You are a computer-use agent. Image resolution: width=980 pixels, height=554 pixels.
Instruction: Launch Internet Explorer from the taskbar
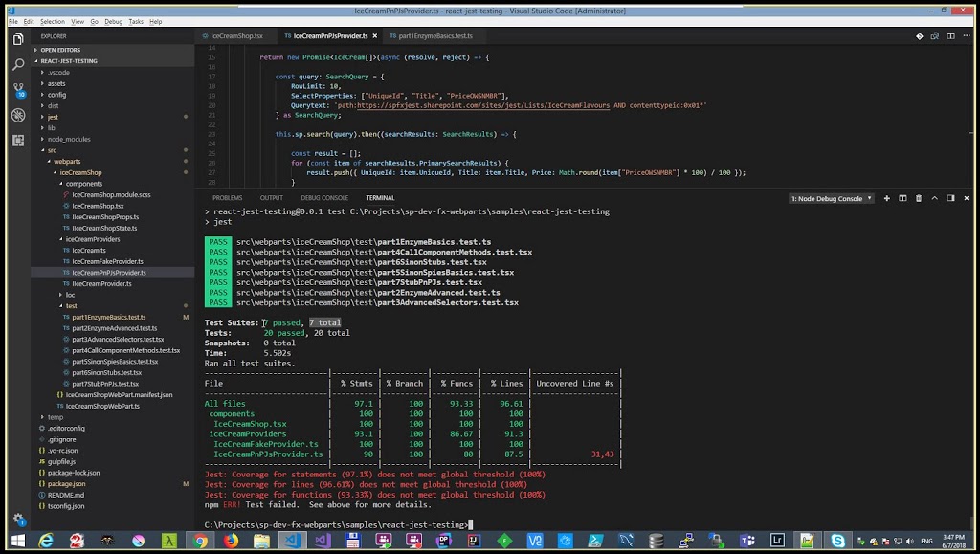pos(46,541)
